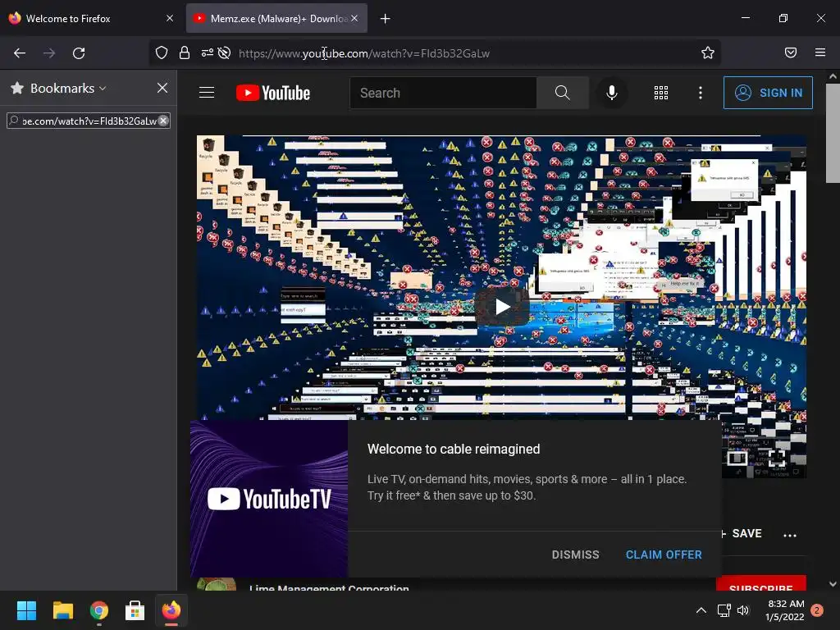Click the scrollbar down arrow

[833, 584]
